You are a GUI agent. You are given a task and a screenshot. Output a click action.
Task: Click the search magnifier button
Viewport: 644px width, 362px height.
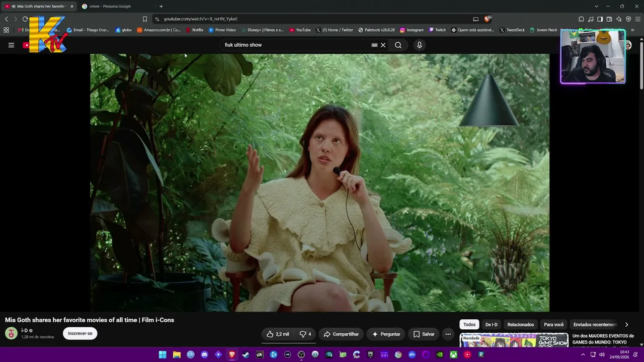point(398,45)
